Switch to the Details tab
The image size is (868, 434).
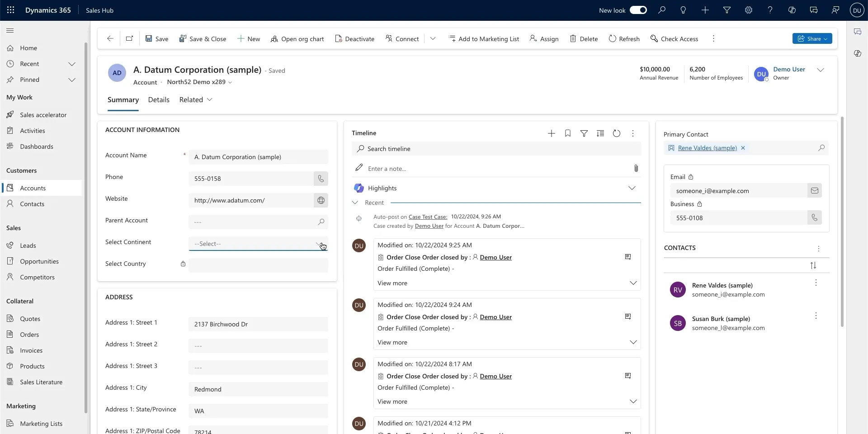(159, 100)
